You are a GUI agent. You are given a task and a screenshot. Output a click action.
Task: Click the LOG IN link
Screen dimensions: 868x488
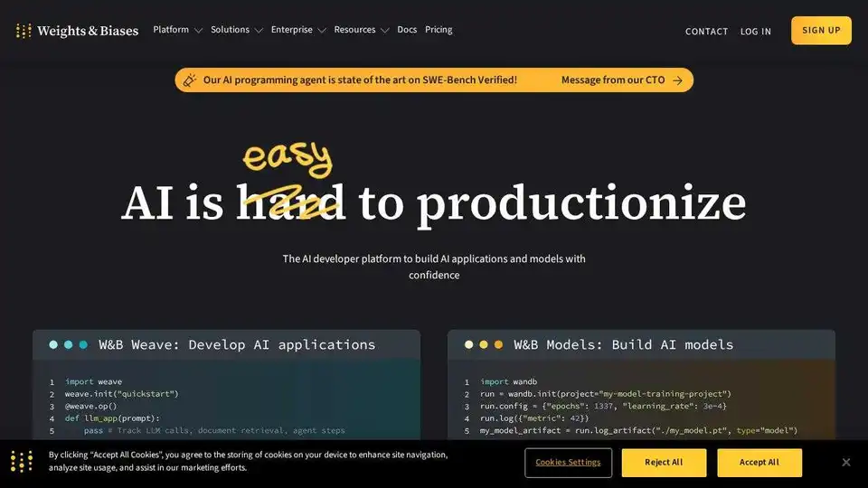[x=756, y=32]
